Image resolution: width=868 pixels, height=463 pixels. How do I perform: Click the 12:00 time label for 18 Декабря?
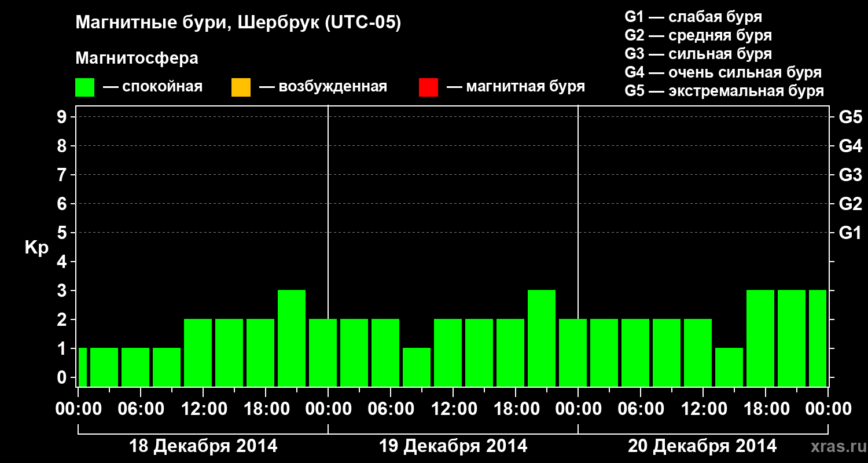pos(203,409)
